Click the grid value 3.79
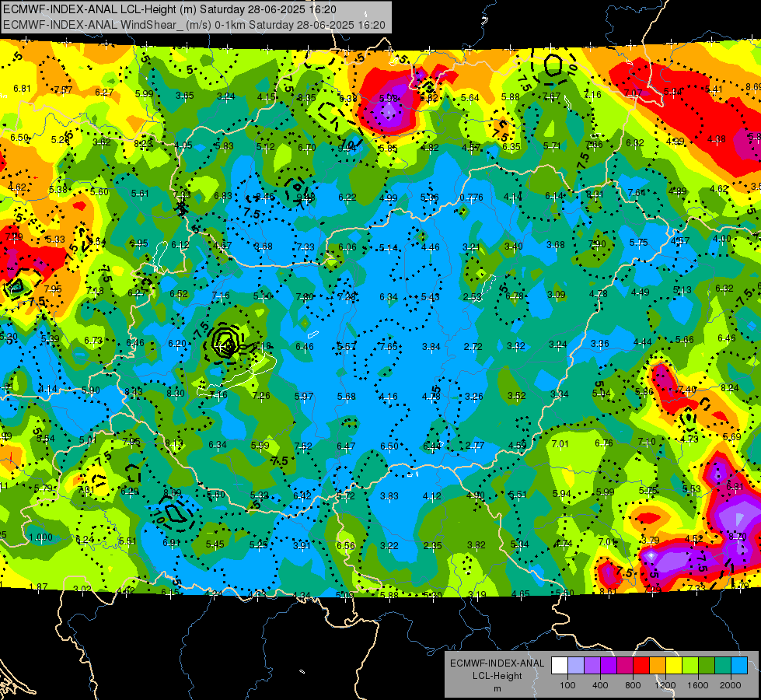Image resolution: width=761 pixels, height=700 pixels. pyautogui.click(x=651, y=540)
